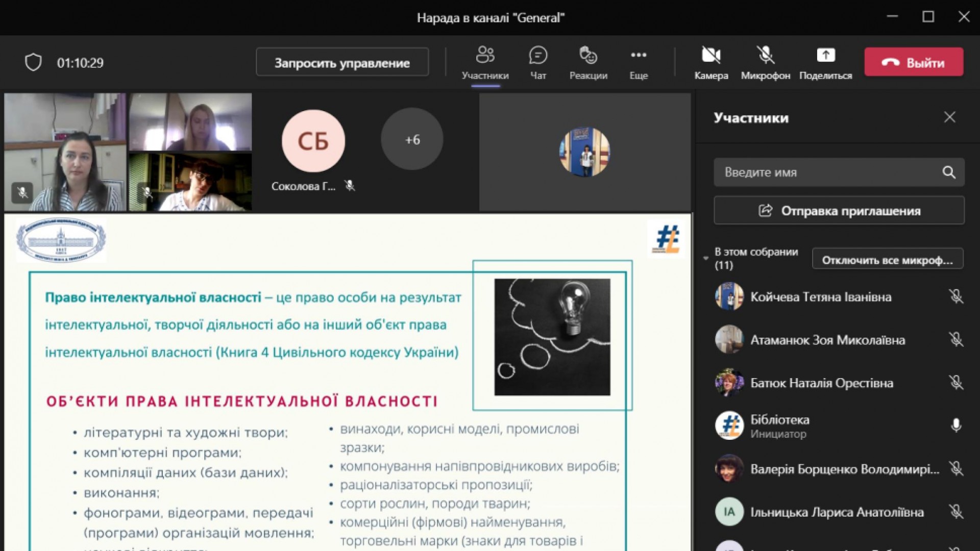Toggle Бібліотека participant microphone icon
This screenshot has width=980, height=551.
click(956, 425)
